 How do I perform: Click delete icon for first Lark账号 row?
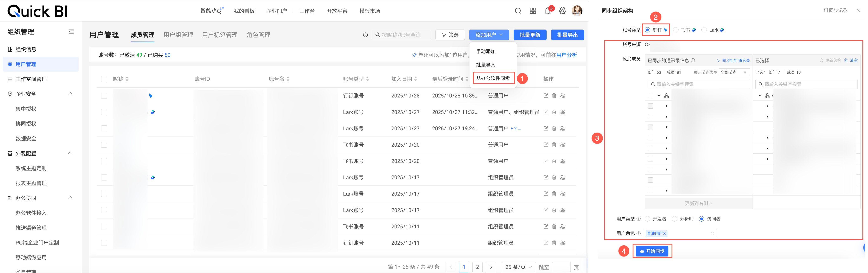pyautogui.click(x=554, y=112)
